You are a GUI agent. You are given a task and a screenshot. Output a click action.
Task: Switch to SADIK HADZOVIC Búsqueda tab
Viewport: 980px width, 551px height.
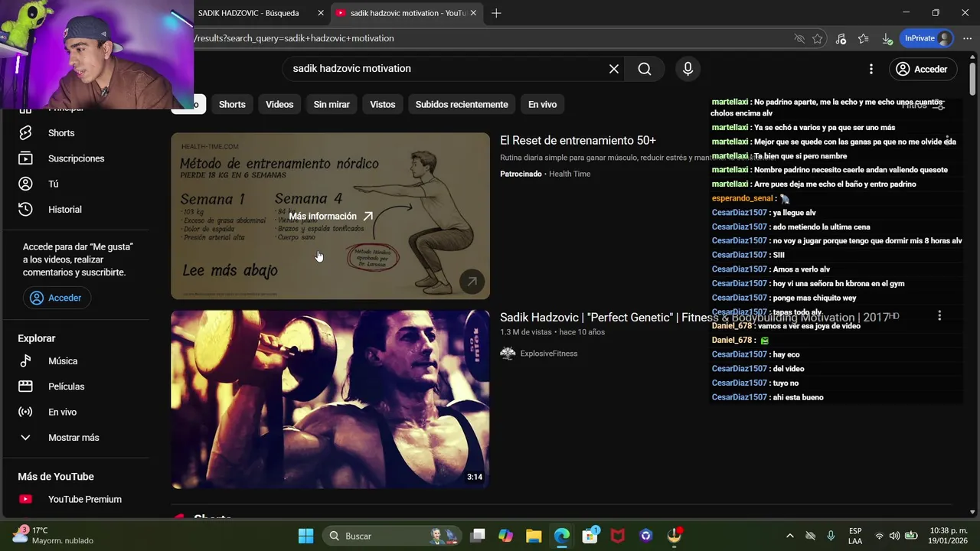click(x=249, y=13)
